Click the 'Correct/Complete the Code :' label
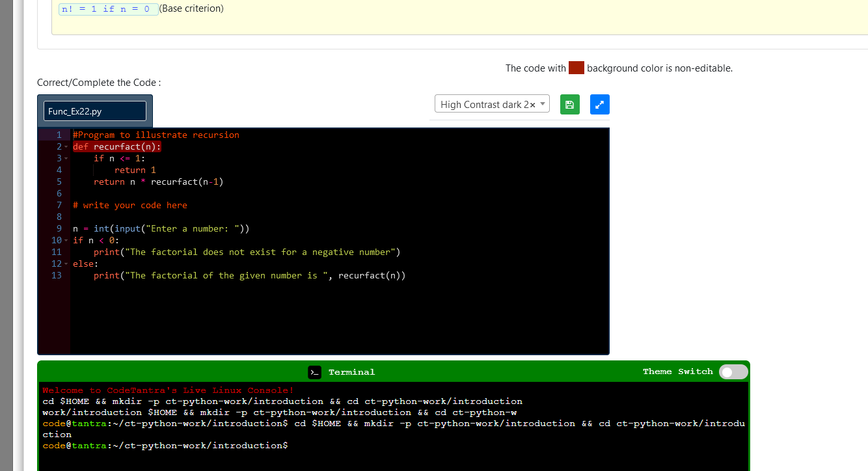Viewport: 868px width, 471px height. (99, 83)
